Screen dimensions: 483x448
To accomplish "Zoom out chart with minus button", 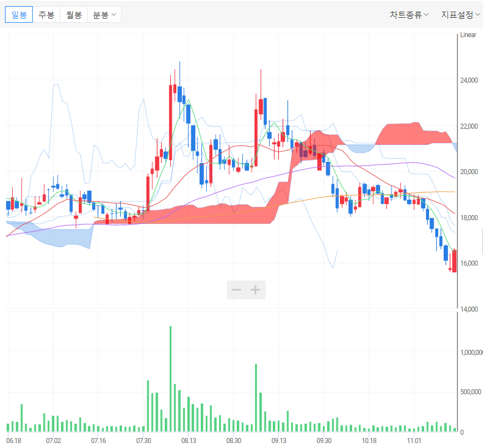I will (x=236, y=290).
